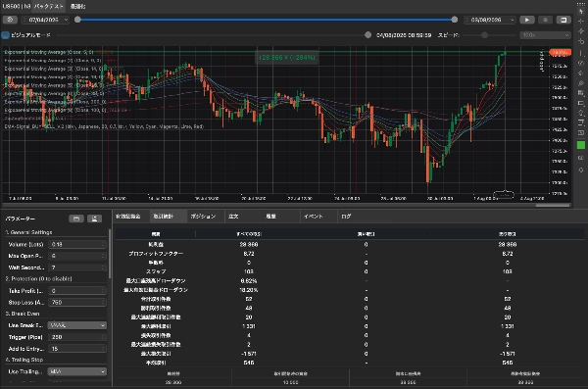Open the start date 07/04/2025 dropdown
The height and width of the screenshot is (389, 588).
coord(45,20)
